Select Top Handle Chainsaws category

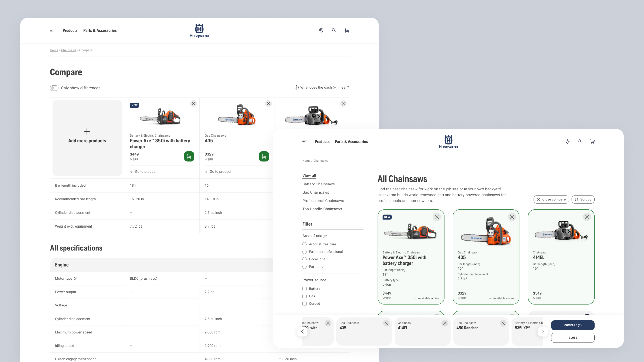(x=322, y=209)
